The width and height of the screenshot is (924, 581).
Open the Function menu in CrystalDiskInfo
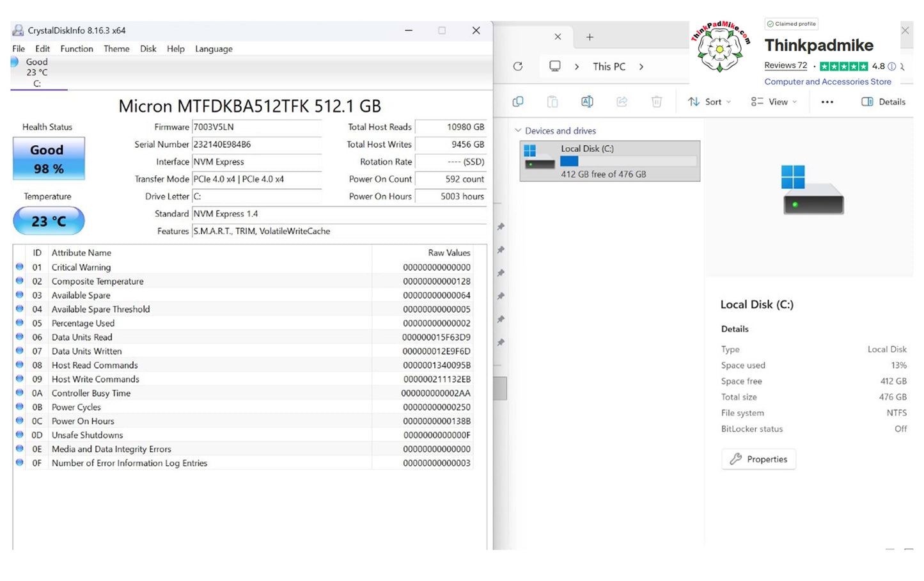coord(77,49)
